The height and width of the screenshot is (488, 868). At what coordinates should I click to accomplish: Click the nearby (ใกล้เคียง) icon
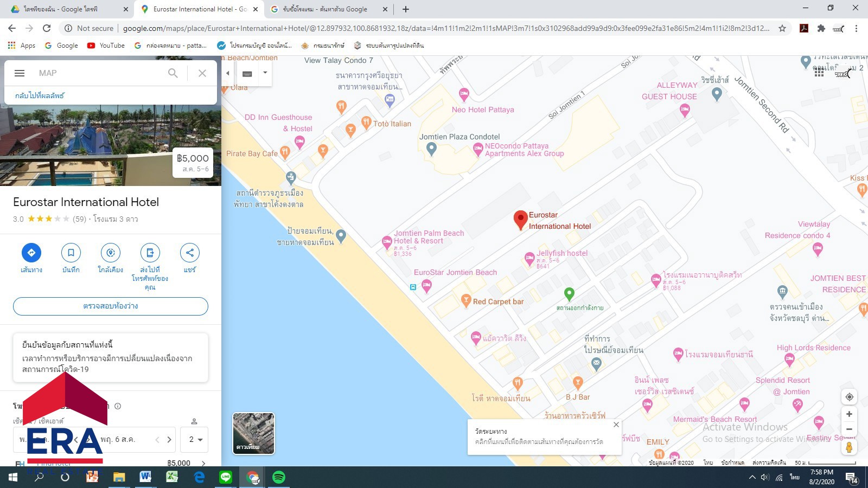pyautogui.click(x=111, y=253)
